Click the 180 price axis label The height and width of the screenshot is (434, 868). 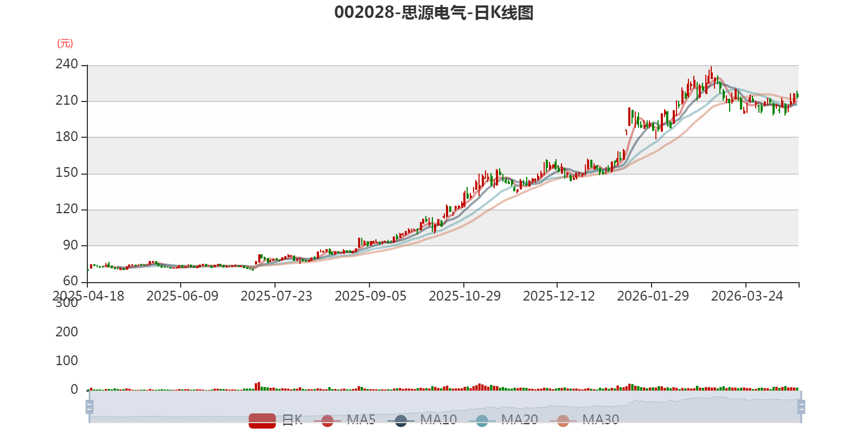pyautogui.click(x=67, y=137)
